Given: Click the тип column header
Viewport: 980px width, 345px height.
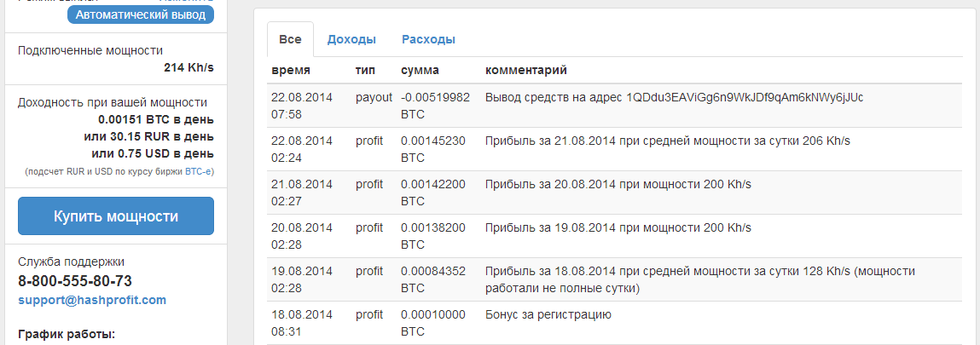Looking at the screenshot, I should (365, 70).
